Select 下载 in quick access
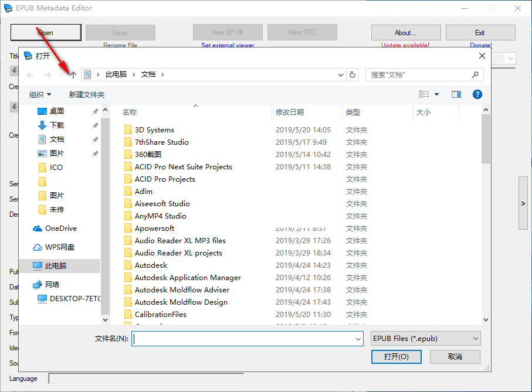Image resolution: width=532 pixels, height=392 pixels. (x=57, y=125)
